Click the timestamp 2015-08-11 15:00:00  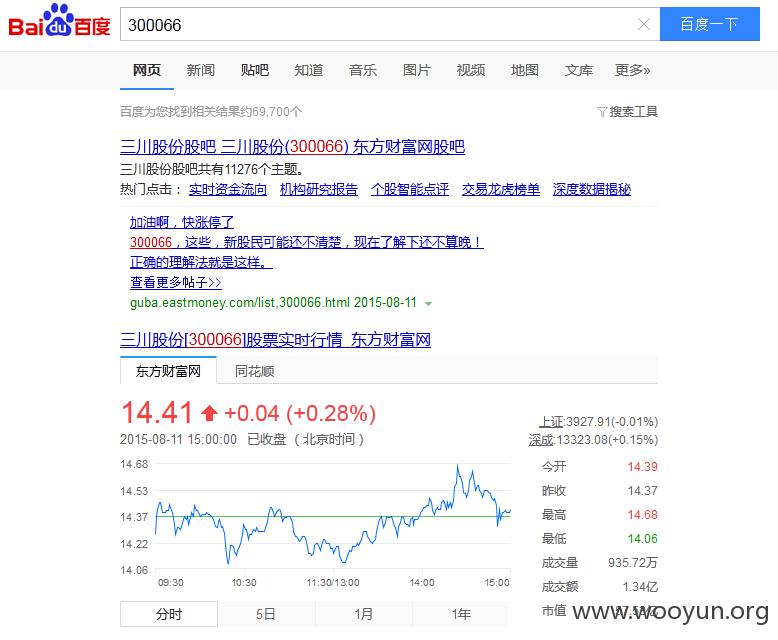178,440
